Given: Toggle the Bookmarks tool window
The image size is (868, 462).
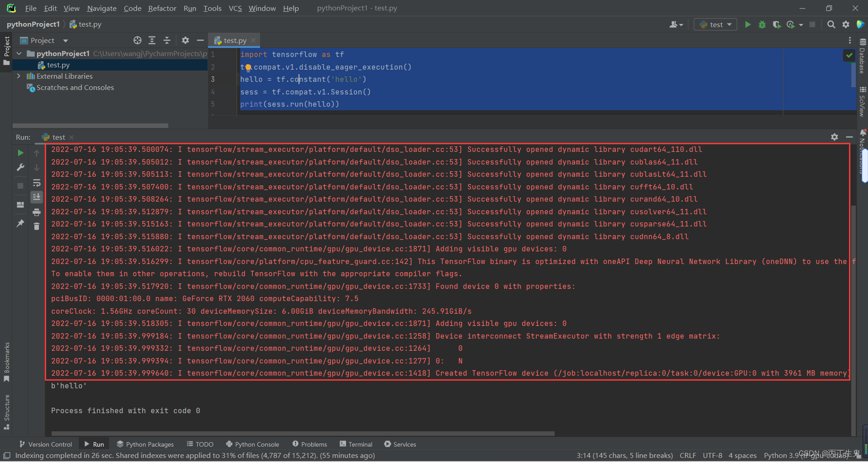Looking at the screenshot, I should 6,362.
